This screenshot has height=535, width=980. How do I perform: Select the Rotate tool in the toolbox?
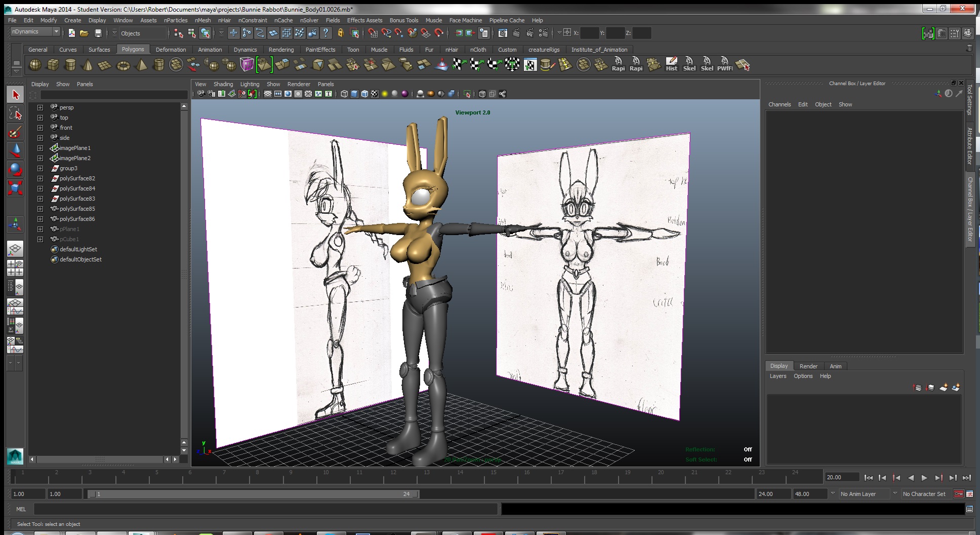[15, 169]
